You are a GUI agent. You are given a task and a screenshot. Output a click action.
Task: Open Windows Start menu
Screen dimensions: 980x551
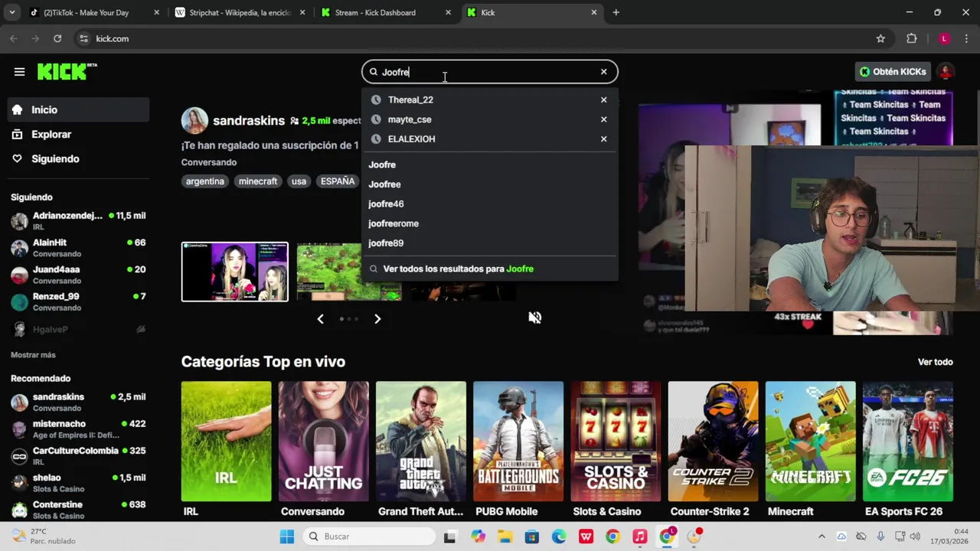tap(287, 536)
